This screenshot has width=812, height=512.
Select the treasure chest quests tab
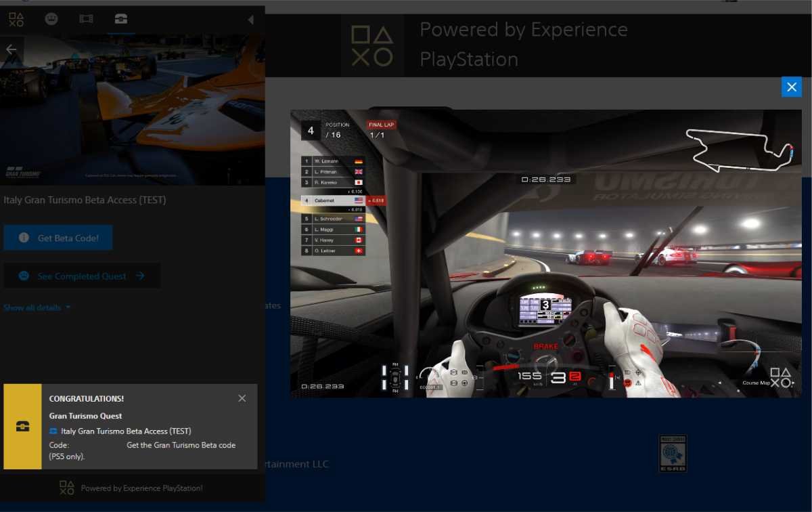[x=120, y=19]
